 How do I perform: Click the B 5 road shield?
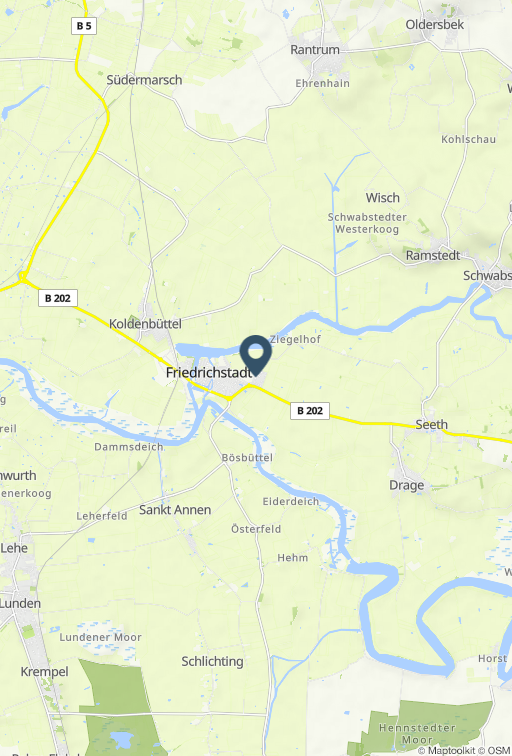click(84, 26)
